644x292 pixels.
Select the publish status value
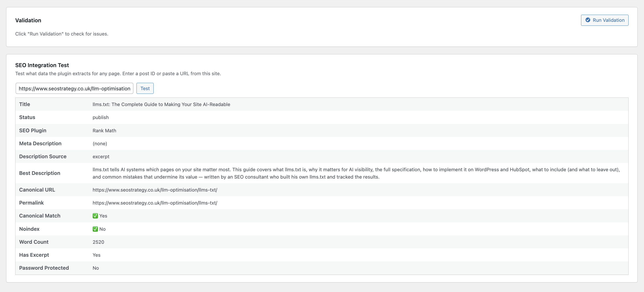[100, 117]
